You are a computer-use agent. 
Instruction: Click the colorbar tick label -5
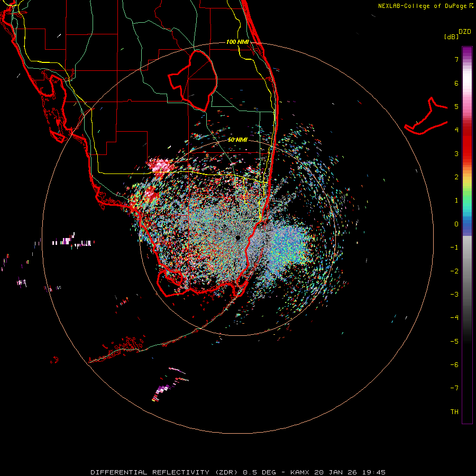pyautogui.click(x=454, y=342)
